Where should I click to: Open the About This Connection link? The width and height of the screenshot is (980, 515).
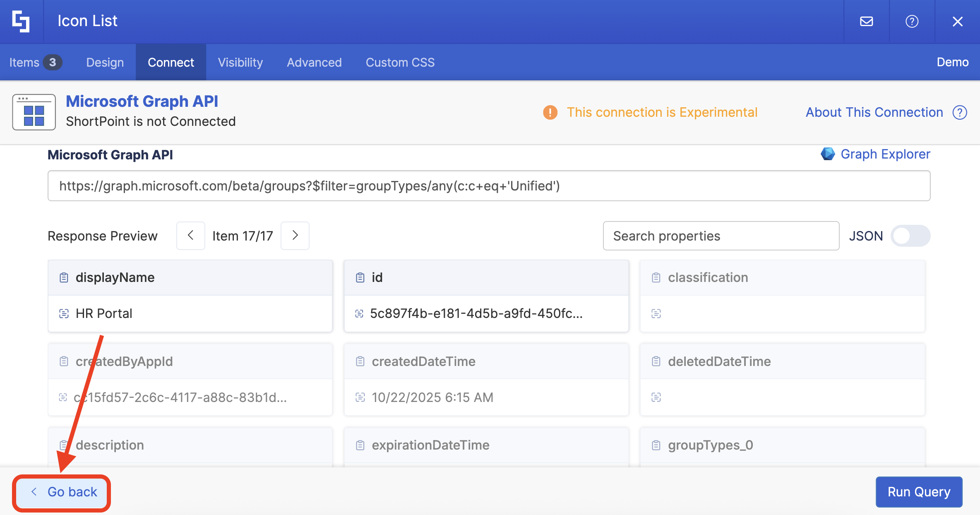[x=874, y=112]
